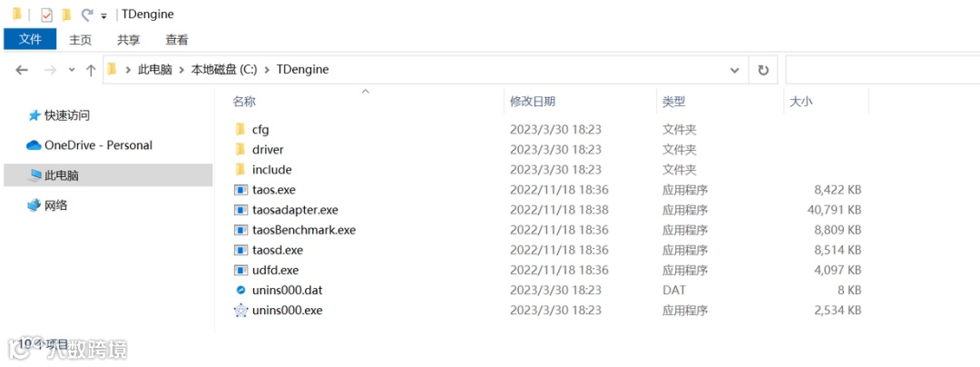Viewport: 980px width, 367px height.
Task: Expand the chevron after 此电脑 in path
Action: (x=181, y=70)
